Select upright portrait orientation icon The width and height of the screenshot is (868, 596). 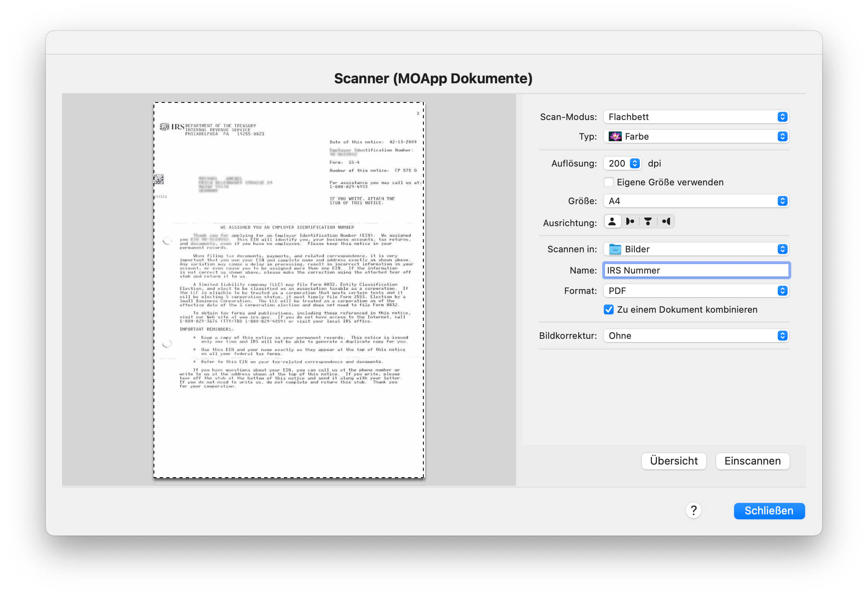click(x=612, y=222)
